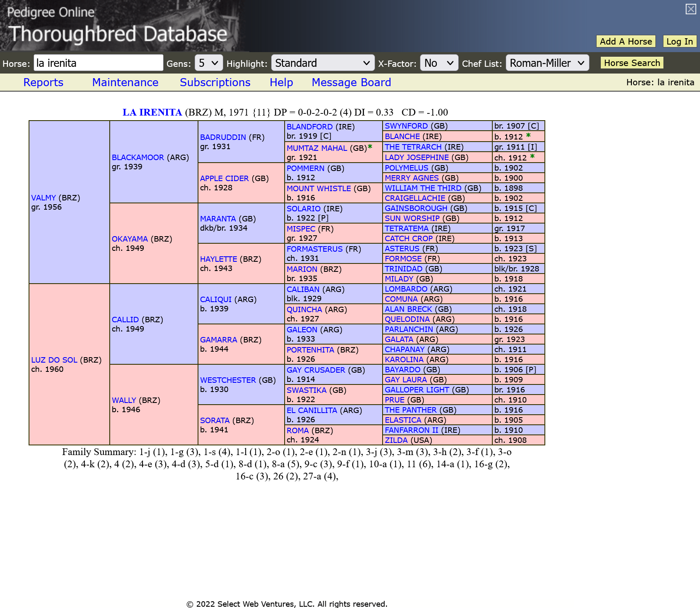Viewport: 700px width, 608px height.
Task: Open the Maintenance menu
Action: (x=125, y=82)
